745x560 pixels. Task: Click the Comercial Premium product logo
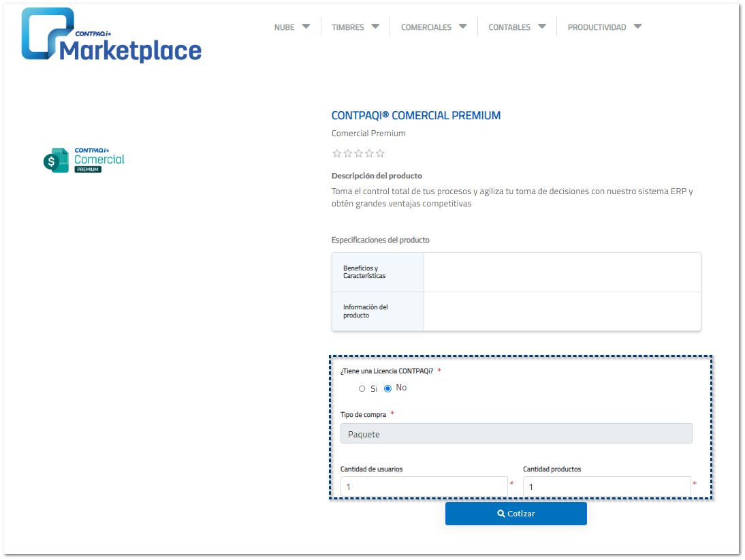click(84, 159)
